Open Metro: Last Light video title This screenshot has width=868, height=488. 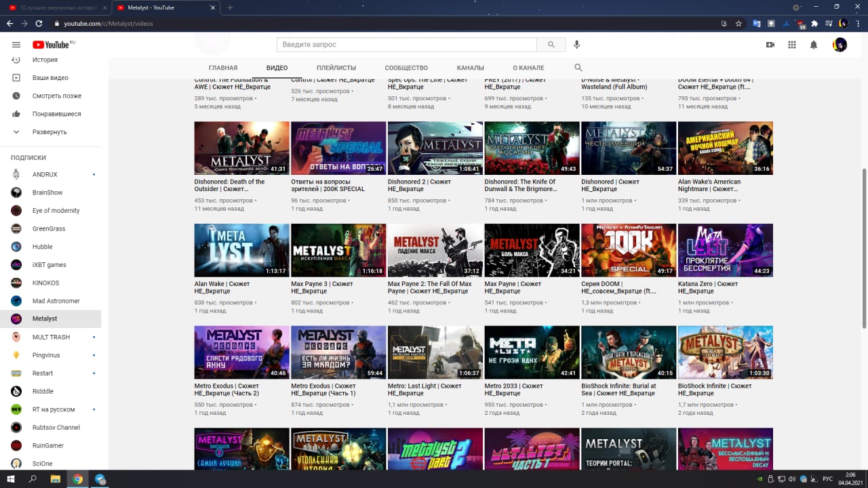[425, 390]
